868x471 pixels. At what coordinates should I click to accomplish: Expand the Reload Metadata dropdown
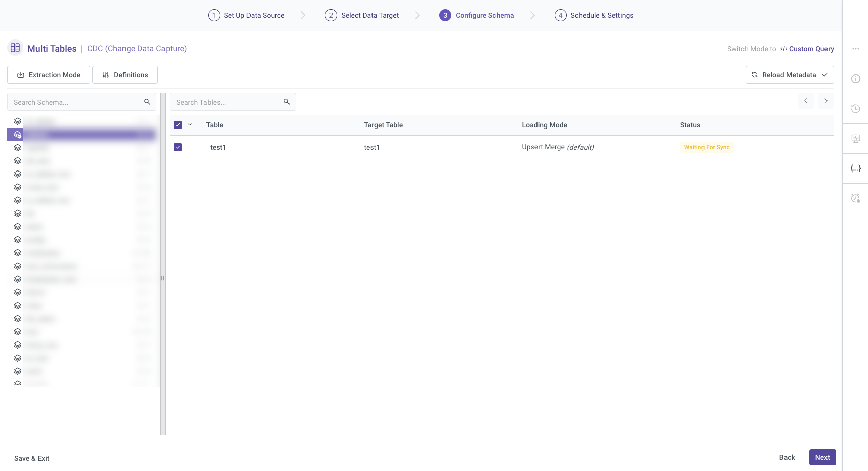824,75
